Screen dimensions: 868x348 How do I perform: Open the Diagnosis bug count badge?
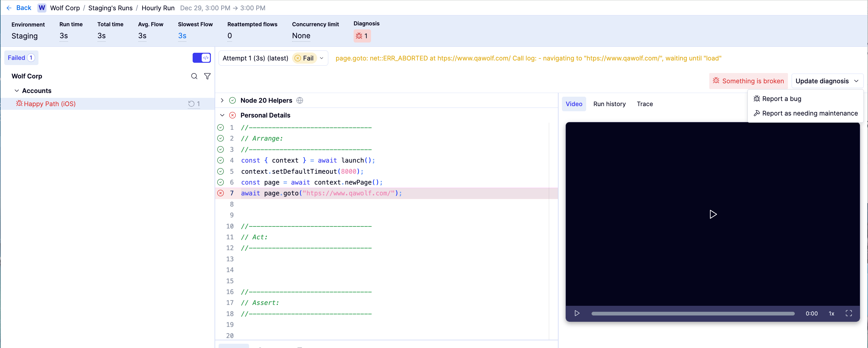362,36
